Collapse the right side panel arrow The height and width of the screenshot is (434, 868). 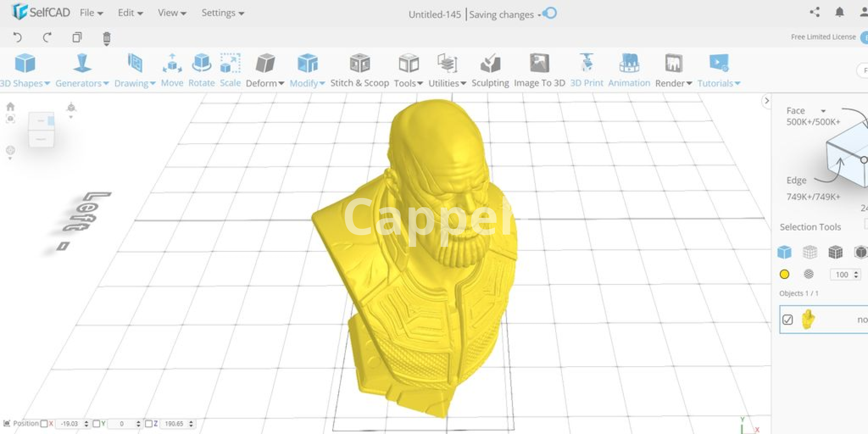[766, 101]
